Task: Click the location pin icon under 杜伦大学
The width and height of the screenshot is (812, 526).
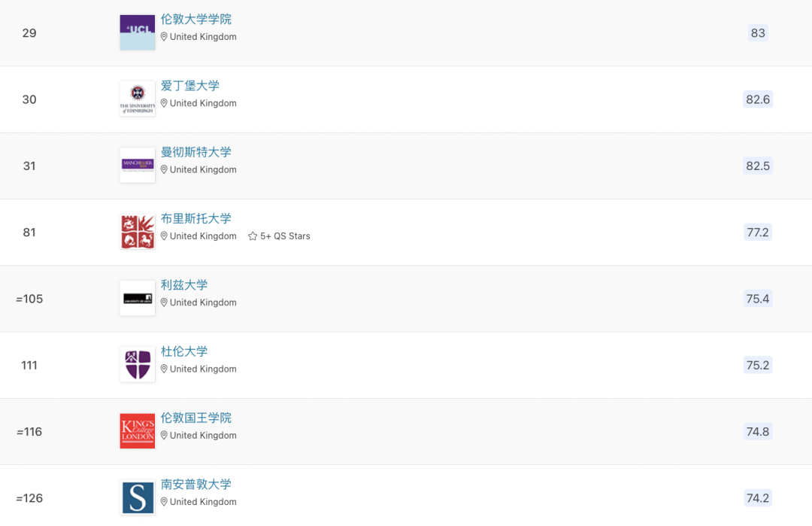Action: click(x=164, y=369)
